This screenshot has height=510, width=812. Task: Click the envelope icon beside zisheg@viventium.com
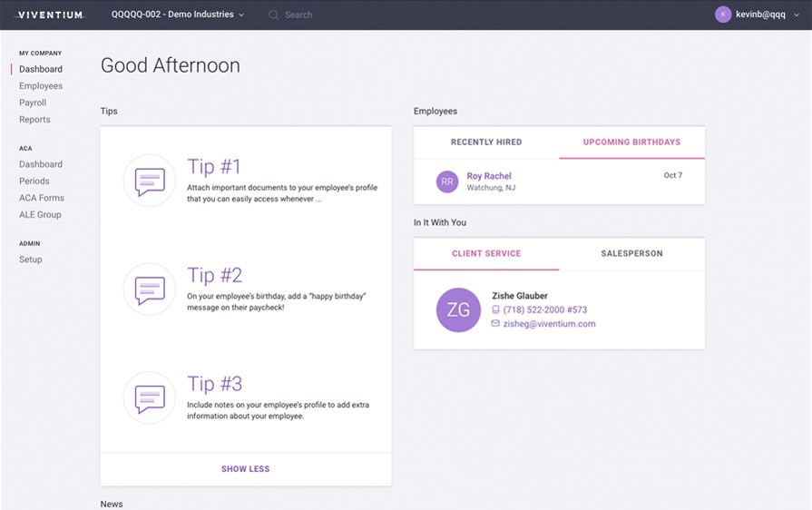pos(495,323)
